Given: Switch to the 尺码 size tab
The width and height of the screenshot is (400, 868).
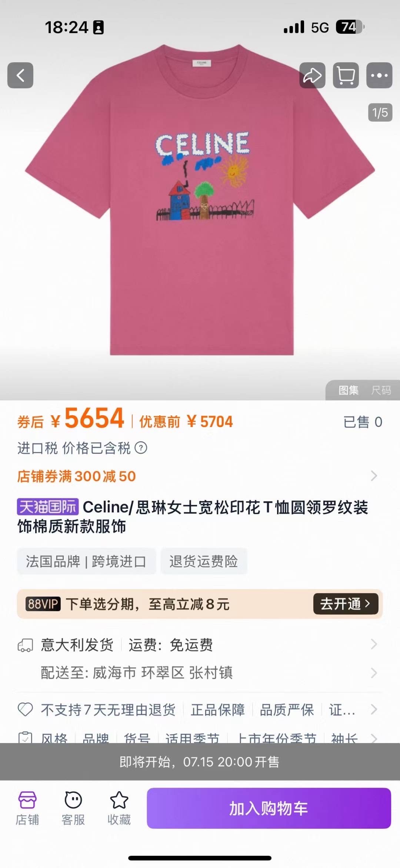Looking at the screenshot, I should point(381,390).
